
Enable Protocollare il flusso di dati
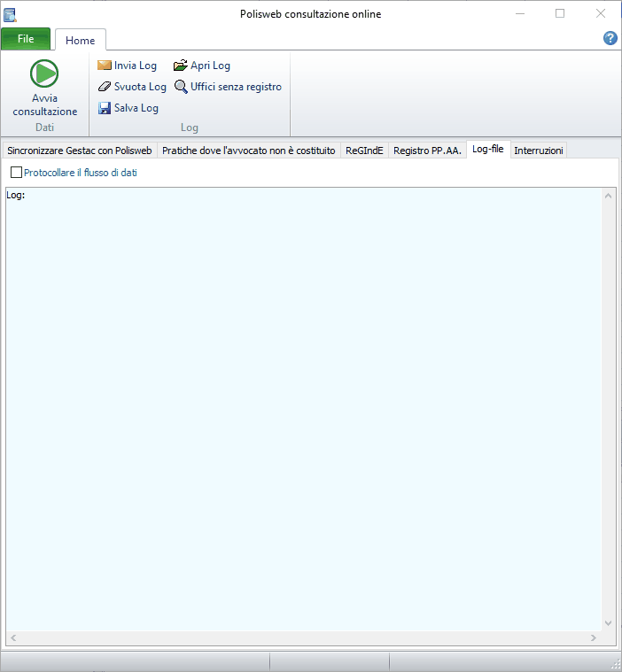[16, 173]
